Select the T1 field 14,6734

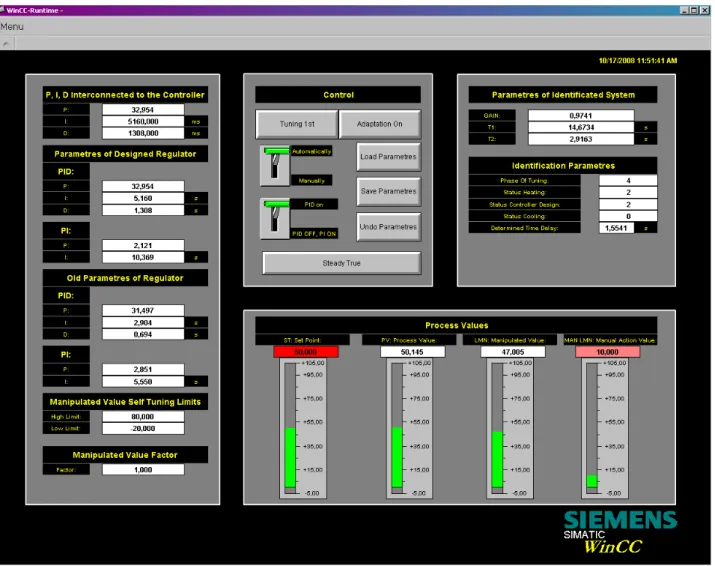click(581, 127)
